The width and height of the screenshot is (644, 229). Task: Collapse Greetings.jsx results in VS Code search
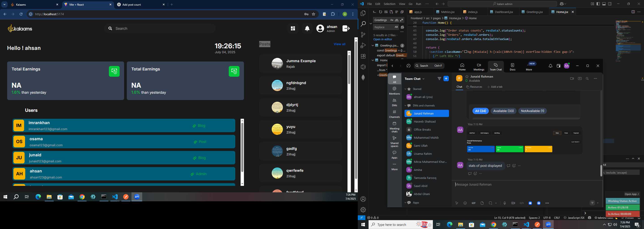373,45
